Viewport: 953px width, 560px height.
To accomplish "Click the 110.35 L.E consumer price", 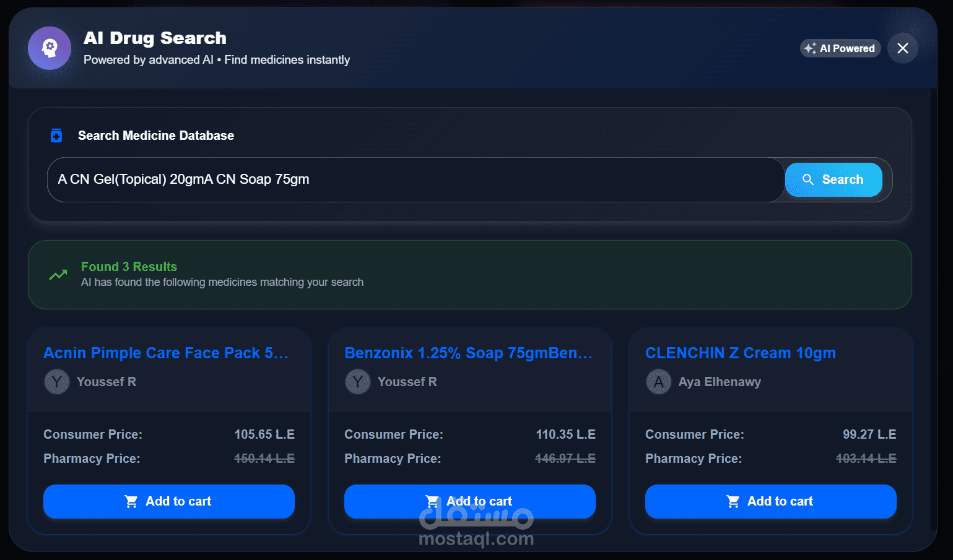I will [x=565, y=434].
